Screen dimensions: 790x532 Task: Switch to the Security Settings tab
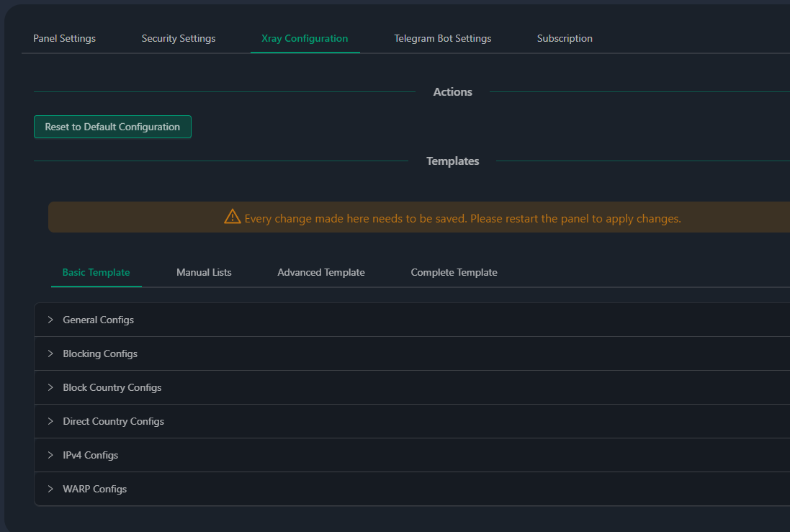pos(178,38)
